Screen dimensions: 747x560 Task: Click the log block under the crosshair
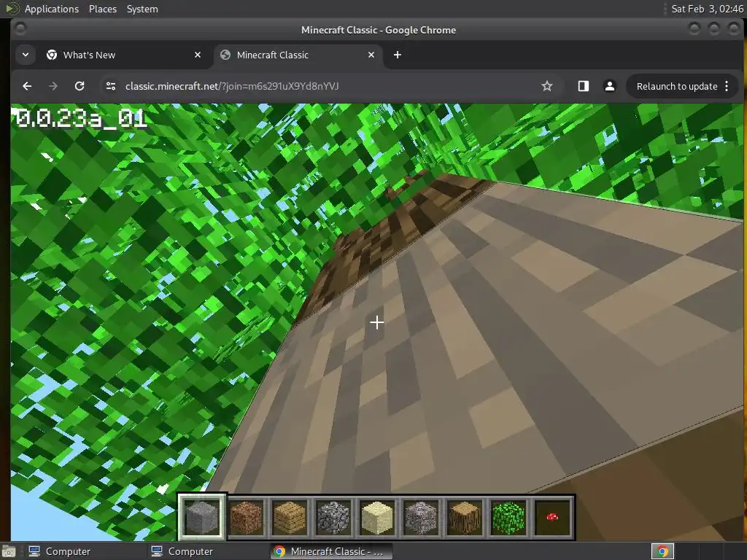377,322
